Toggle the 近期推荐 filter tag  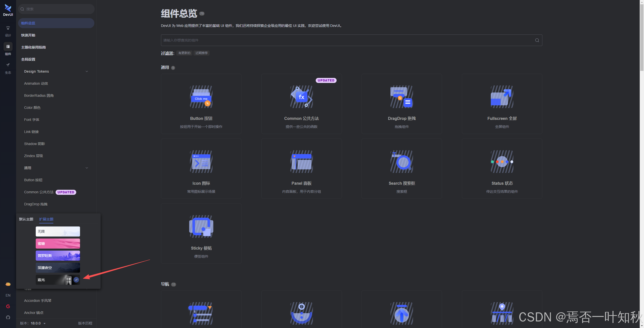201,53
